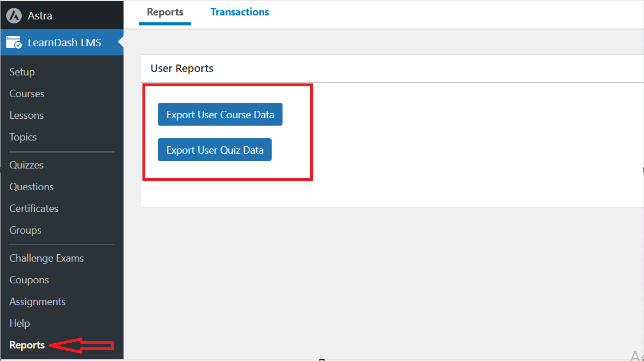
Task: Select Reports in the sidebar
Action: (27, 345)
